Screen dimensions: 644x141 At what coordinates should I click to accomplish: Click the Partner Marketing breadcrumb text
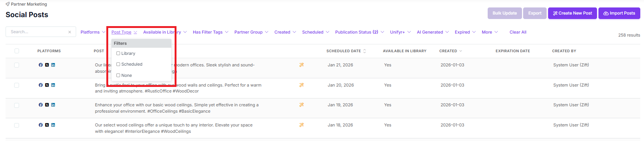[29, 4]
